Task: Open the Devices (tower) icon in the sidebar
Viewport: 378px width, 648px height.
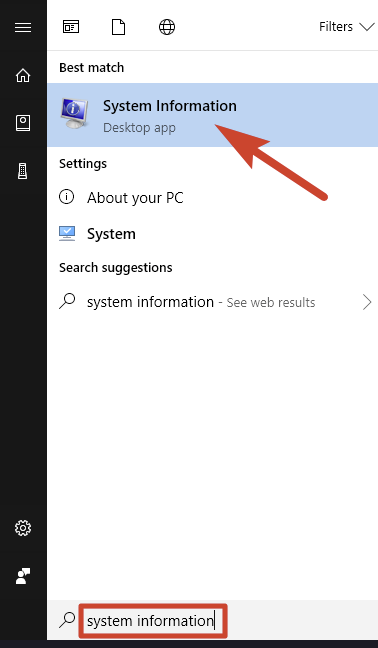Action: pyautogui.click(x=23, y=171)
